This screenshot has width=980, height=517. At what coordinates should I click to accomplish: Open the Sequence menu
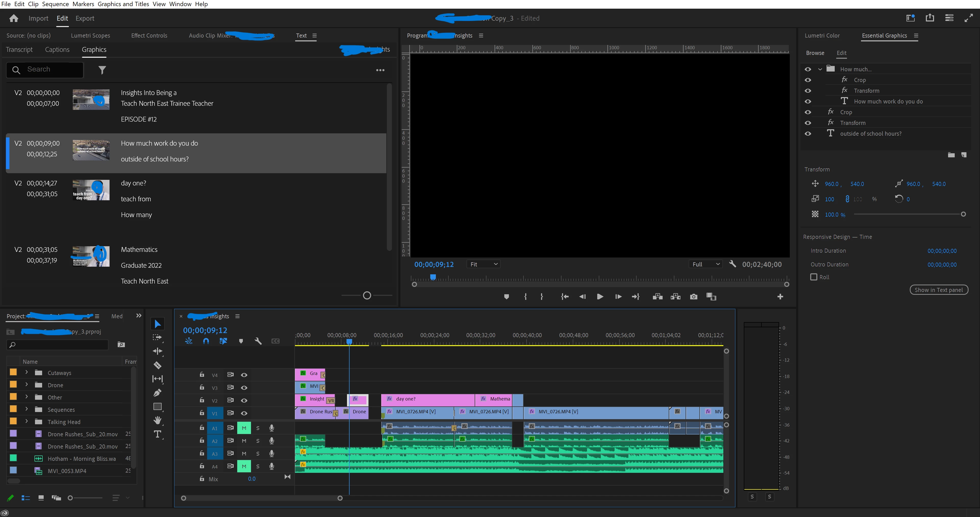[x=55, y=4]
